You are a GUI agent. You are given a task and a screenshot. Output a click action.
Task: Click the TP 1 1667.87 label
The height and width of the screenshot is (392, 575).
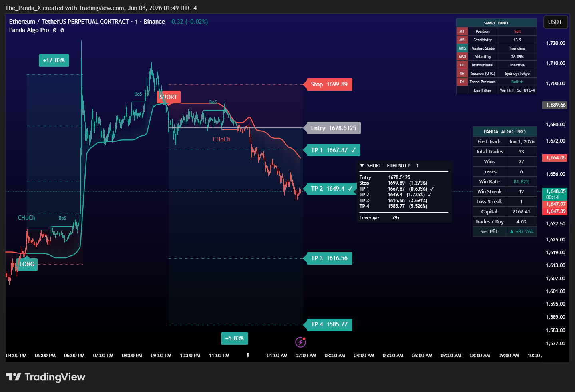coord(333,150)
